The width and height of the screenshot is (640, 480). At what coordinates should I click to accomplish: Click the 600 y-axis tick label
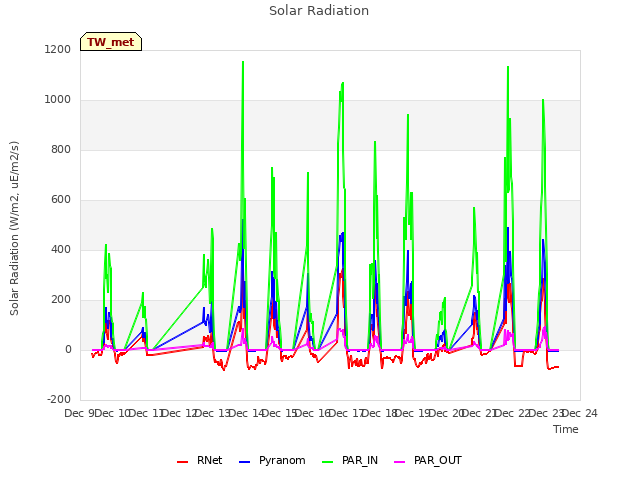[x=61, y=200]
